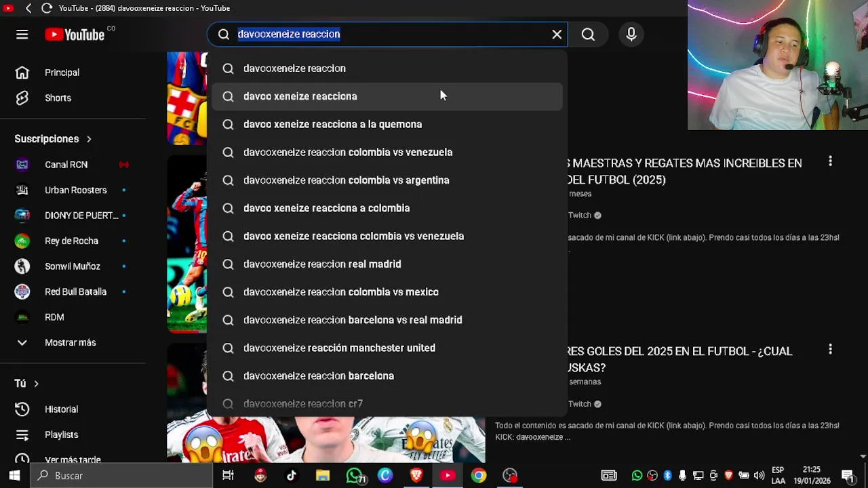
Task: Select suggestion "davoo xeneize reacciona"
Action: [x=387, y=96]
